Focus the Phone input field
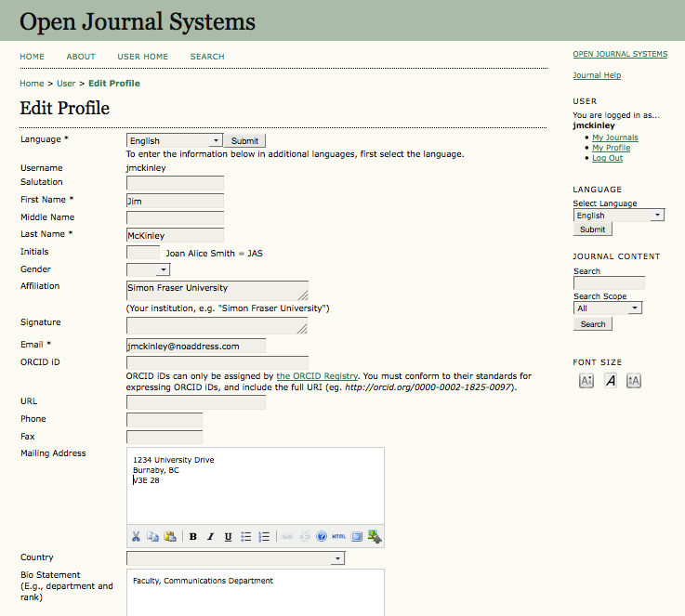The height and width of the screenshot is (616, 685). (x=165, y=420)
